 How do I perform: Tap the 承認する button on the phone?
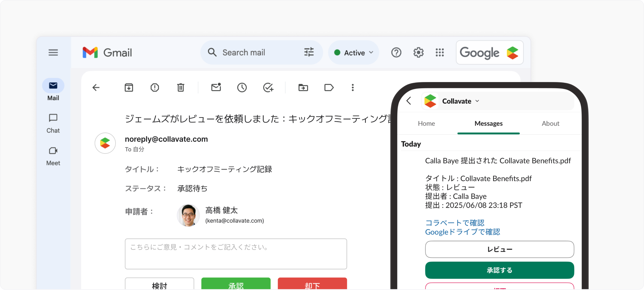pos(500,270)
